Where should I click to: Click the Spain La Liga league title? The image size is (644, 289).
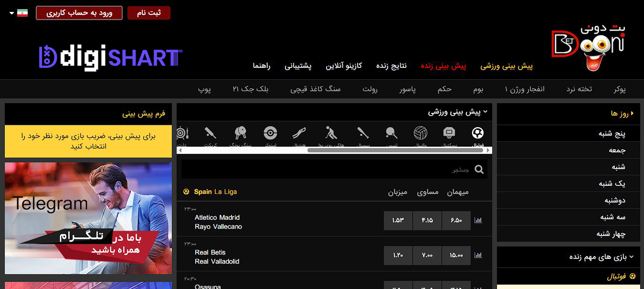pyautogui.click(x=215, y=192)
